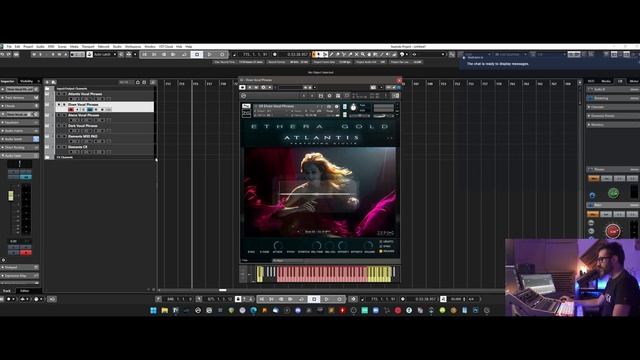The width and height of the screenshot is (640, 360).
Task: Toggle cycle in the bottom transport bar
Action: tap(302, 299)
